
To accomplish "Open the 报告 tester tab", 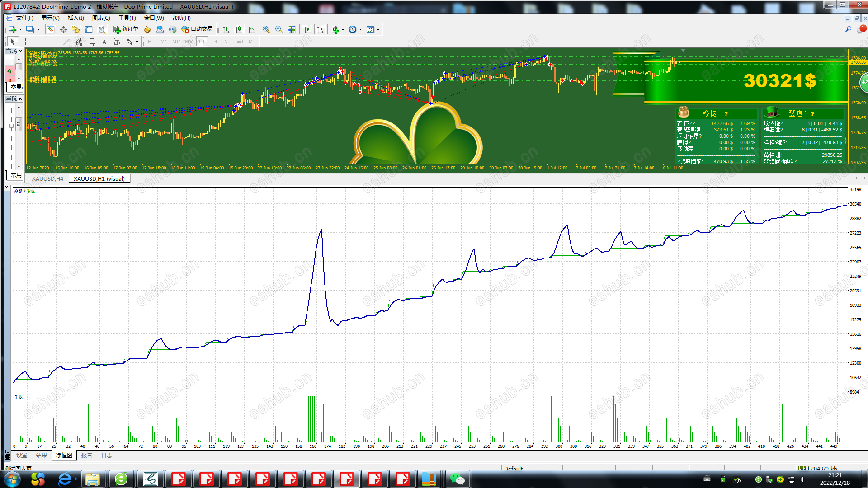I will pyautogui.click(x=86, y=455).
